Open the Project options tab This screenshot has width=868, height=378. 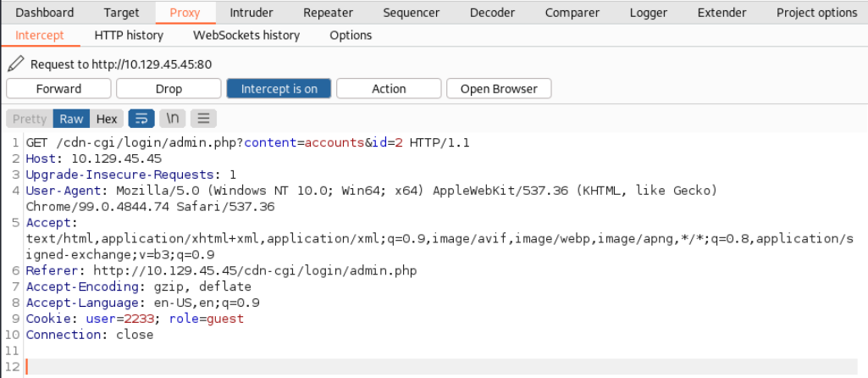click(816, 12)
